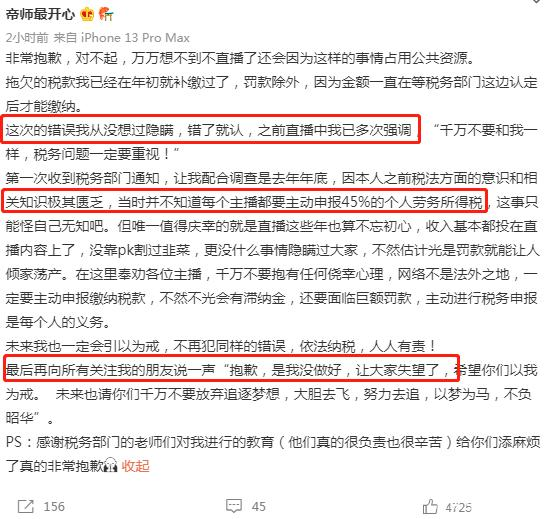Open comments via the speech bubble icon
The image size is (549, 519).
tap(234, 506)
